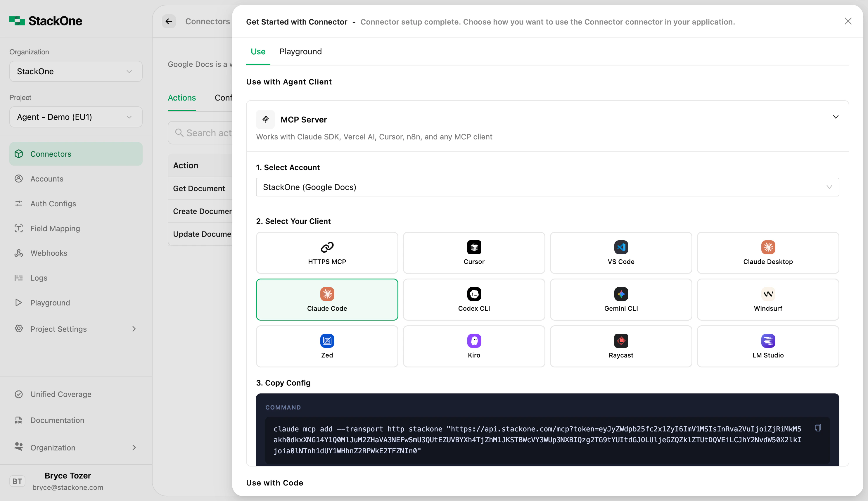Image resolution: width=868 pixels, height=501 pixels.
Task: Open the Get Document action
Action: 199,188
